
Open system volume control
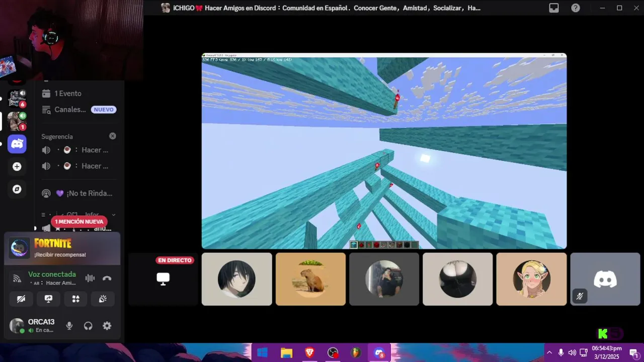(x=572, y=353)
